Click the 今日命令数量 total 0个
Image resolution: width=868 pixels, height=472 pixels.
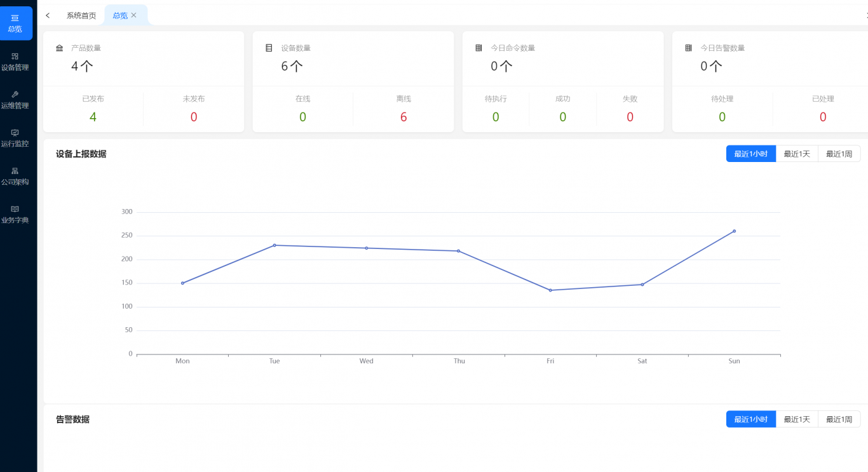[x=501, y=66]
